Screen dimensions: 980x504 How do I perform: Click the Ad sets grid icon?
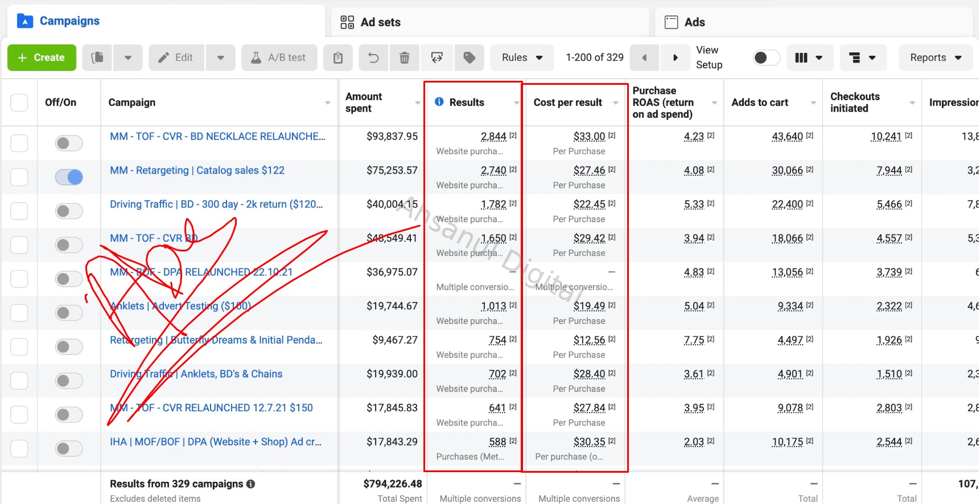347,22
